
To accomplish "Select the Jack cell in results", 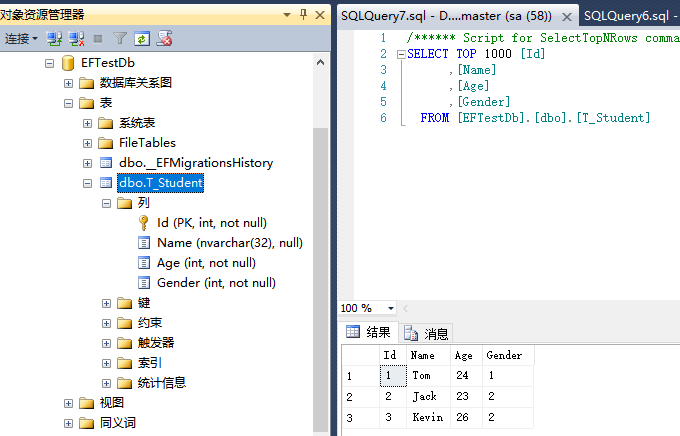I will pos(428,397).
